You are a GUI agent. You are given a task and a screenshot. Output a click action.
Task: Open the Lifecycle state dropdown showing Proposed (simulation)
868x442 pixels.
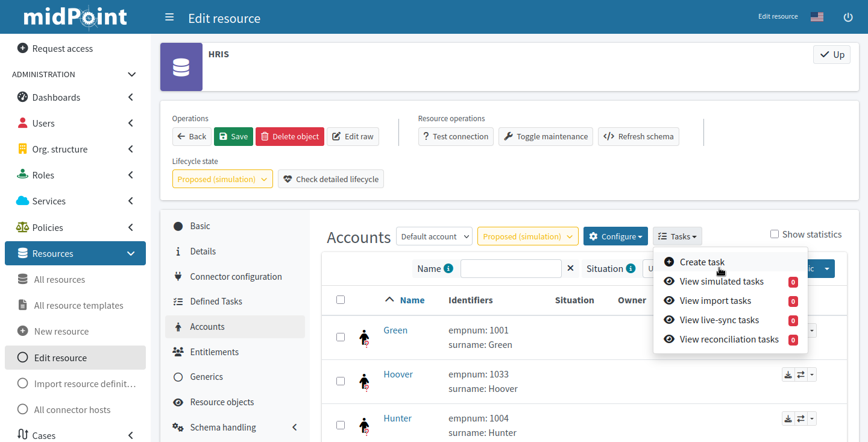[222, 178]
